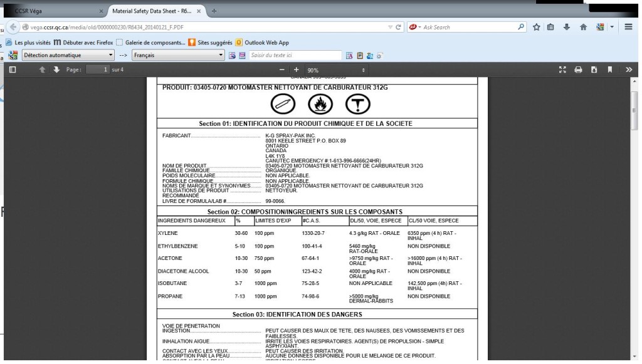This screenshot has width=642, height=364.
Task: Click the translator settings gear icon
Action: [x=379, y=56]
